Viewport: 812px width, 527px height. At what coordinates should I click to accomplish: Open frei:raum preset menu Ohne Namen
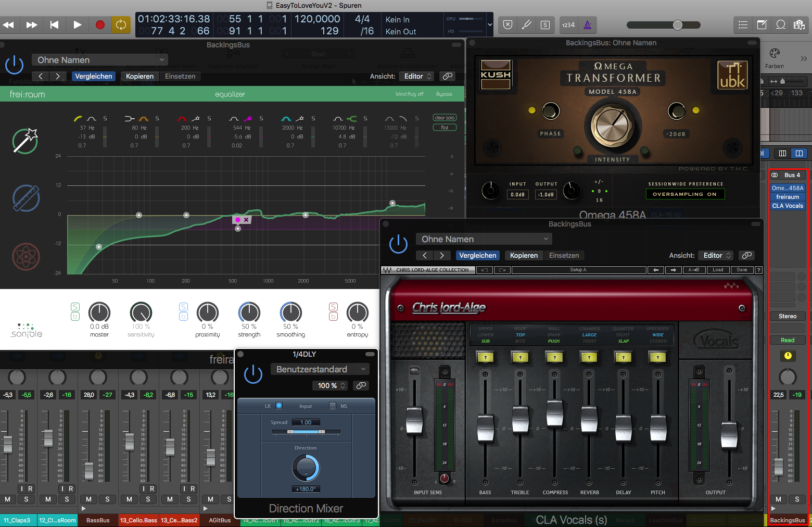(x=100, y=60)
